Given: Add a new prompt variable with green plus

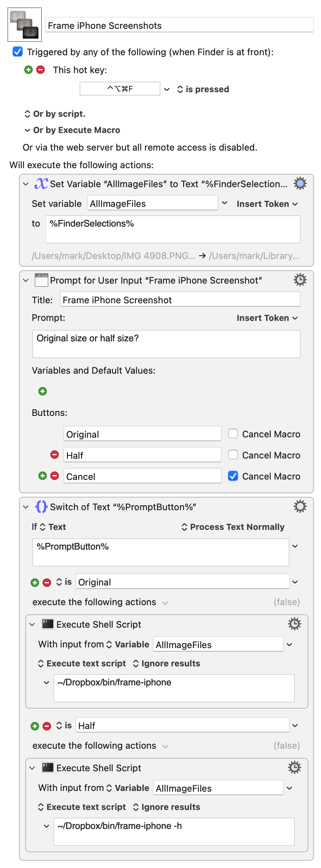Looking at the screenshot, I should click(43, 391).
